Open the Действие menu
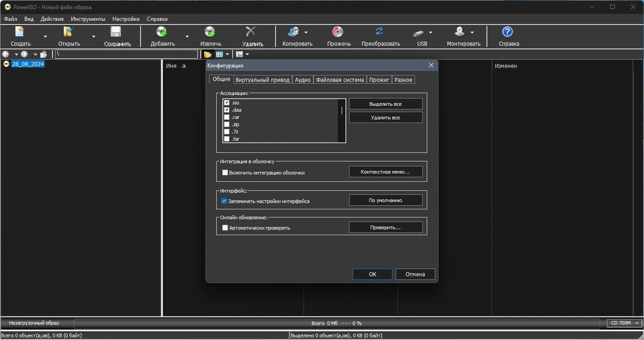The height and width of the screenshot is (340, 644). (x=52, y=19)
